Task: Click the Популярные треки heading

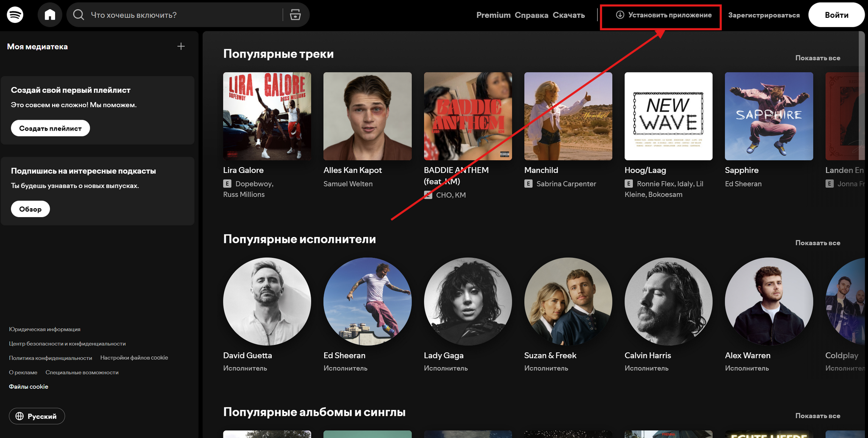Action: [x=278, y=54]
